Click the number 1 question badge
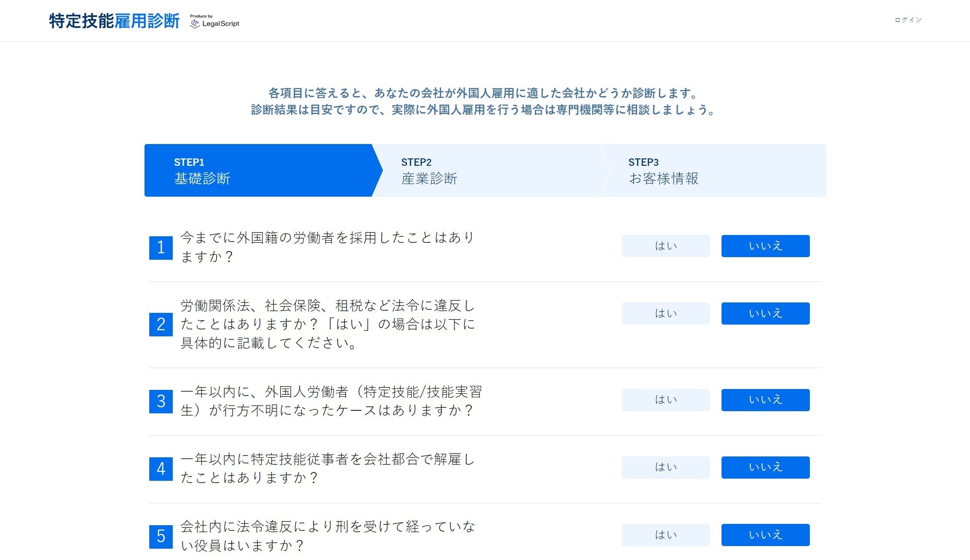Screen dimensions: 970x560 click(161, 248)
